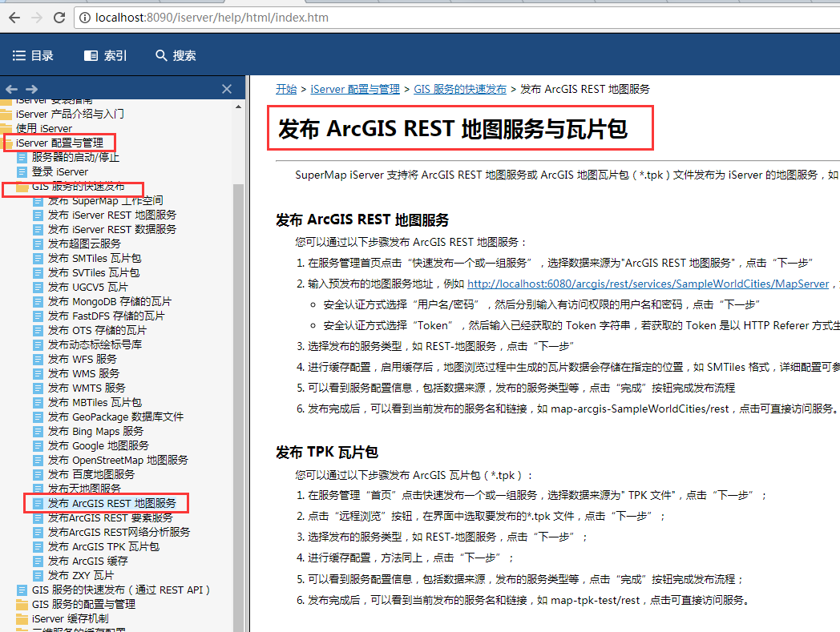Expand the iServer 缓存机制 folder
This screenshot has width=840, height=632.
(71, 618)
